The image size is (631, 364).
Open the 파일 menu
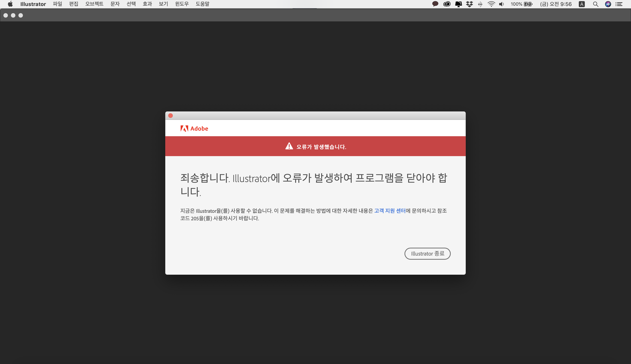point(57,4)
